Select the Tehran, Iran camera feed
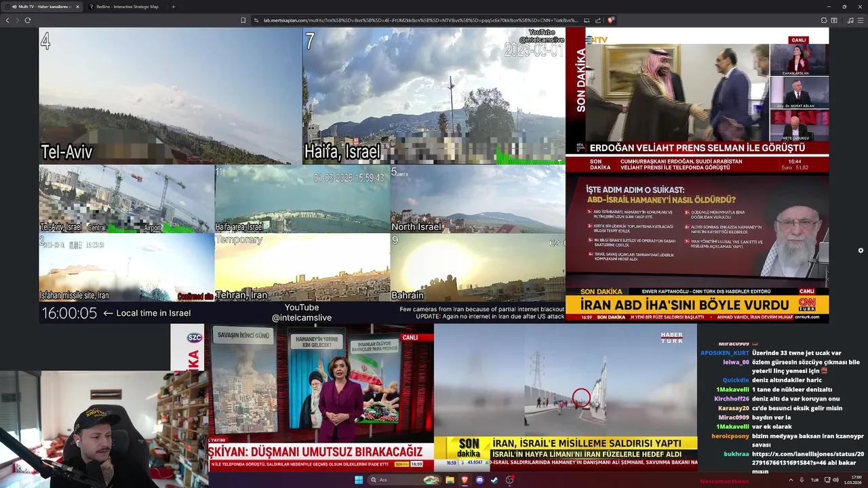Image resolution: width=868 pixels, height=488 pixels. pyautogui.click(x=302, y=267)
